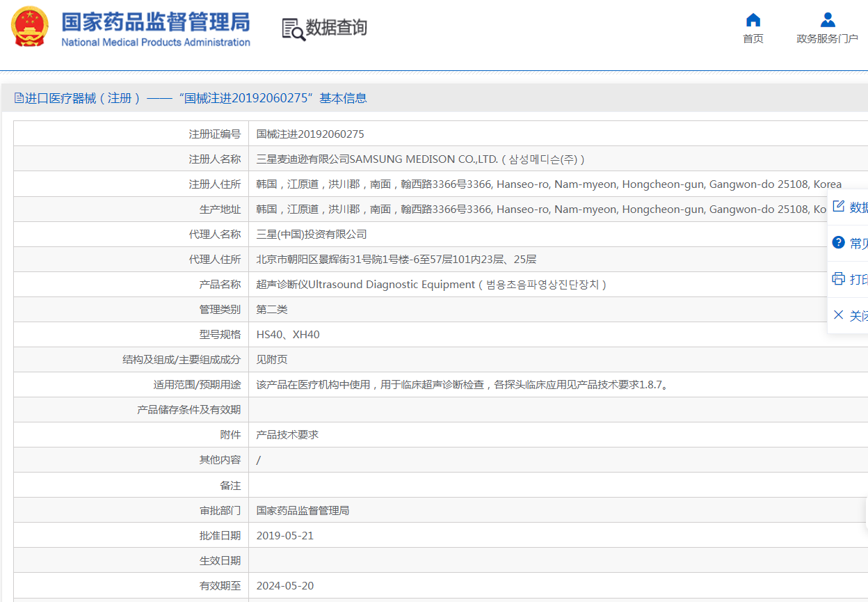The height and width of the screenshot is (602, 868).
Task: Click the 产品储存条件及有效期 label
Action: pos(189,410)
